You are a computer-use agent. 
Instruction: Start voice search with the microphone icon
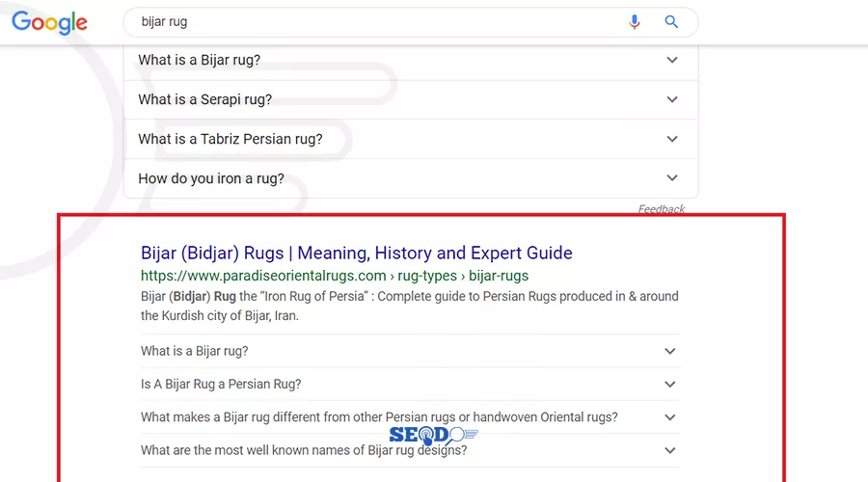(x=634, y=22)
